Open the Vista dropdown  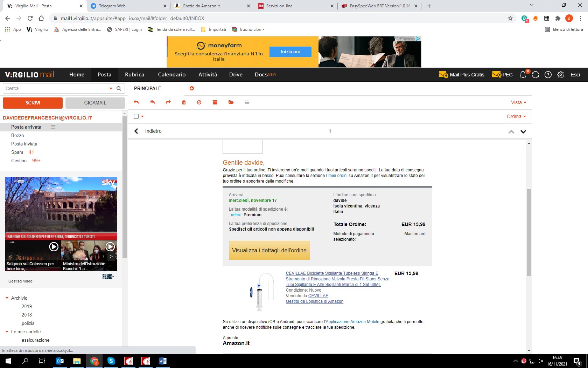(x=518, y=102)
